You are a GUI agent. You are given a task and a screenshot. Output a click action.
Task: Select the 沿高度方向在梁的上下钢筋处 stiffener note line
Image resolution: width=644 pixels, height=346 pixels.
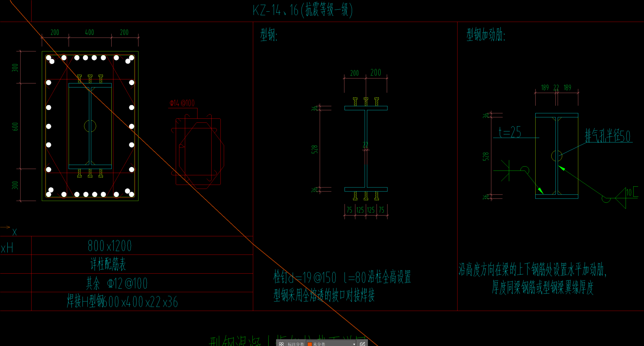(x=533, y=270)
